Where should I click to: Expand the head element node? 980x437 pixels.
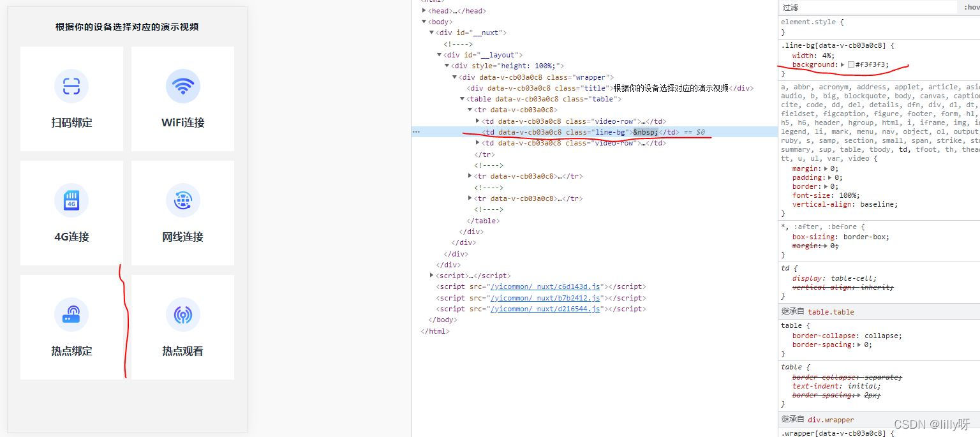coord(424,11)
